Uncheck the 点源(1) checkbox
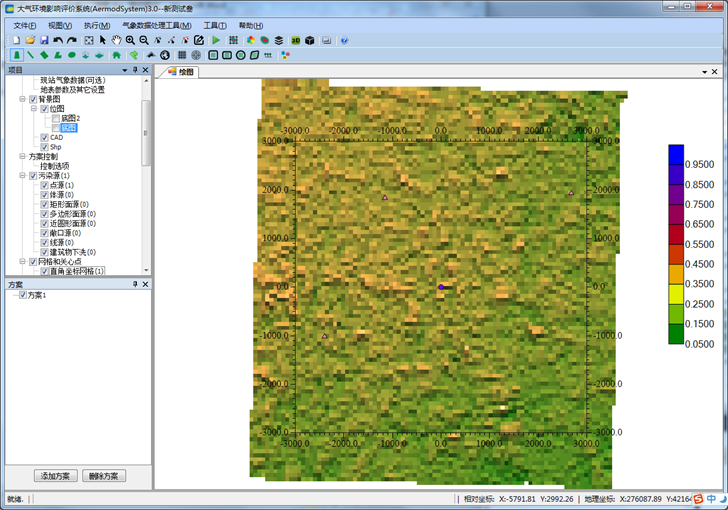The image size is (728, 510). [44, 185]
